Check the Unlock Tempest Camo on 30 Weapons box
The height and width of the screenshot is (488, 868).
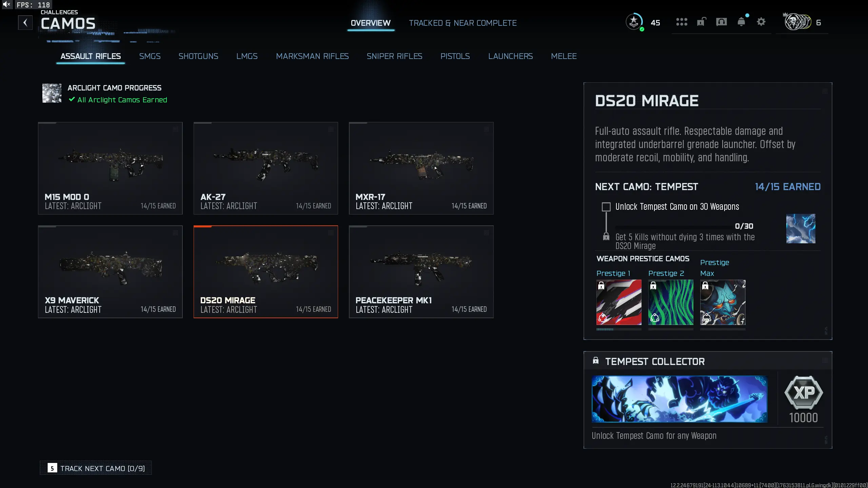(606, 207)
